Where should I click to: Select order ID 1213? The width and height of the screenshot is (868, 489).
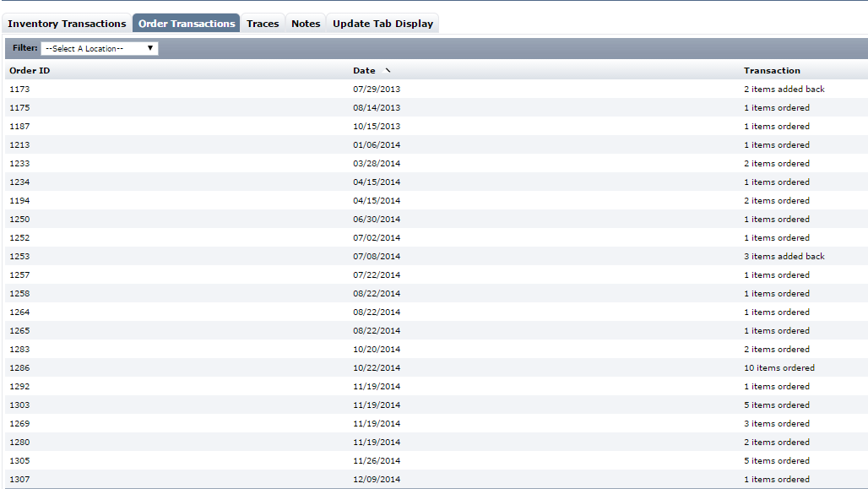pyautogui.click(x=19, y=144)
